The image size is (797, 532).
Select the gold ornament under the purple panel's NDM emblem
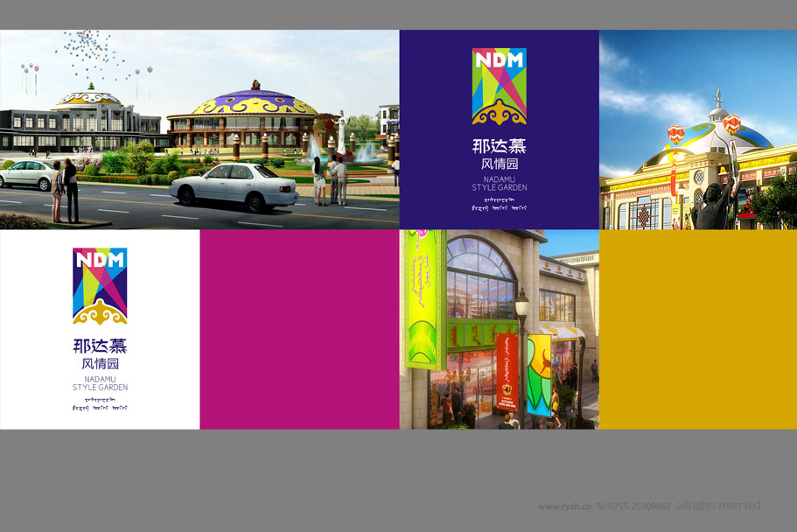499,112
